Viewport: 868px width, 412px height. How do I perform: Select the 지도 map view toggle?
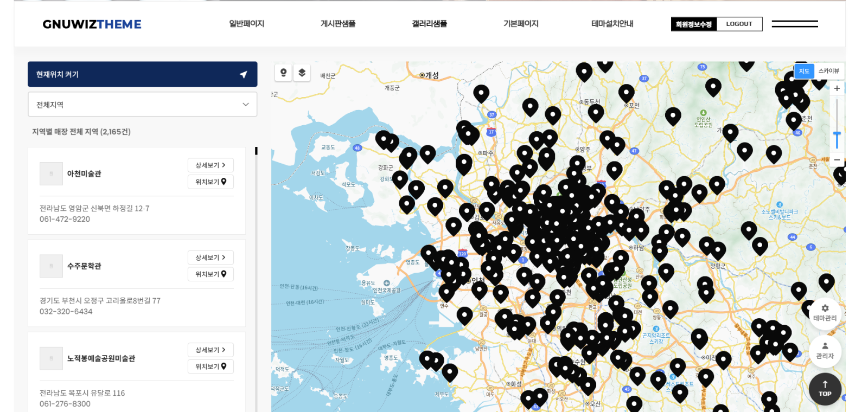pos(803,71)
